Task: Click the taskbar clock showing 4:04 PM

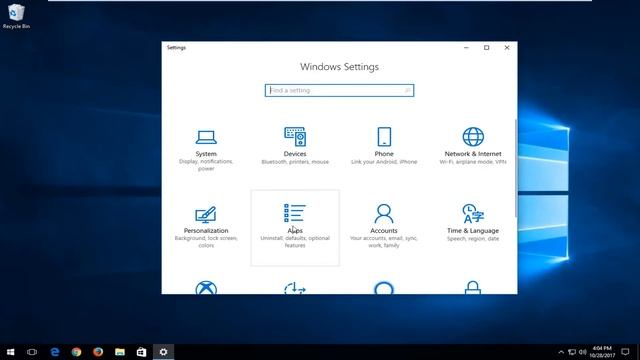Action: tap(602, 352)
